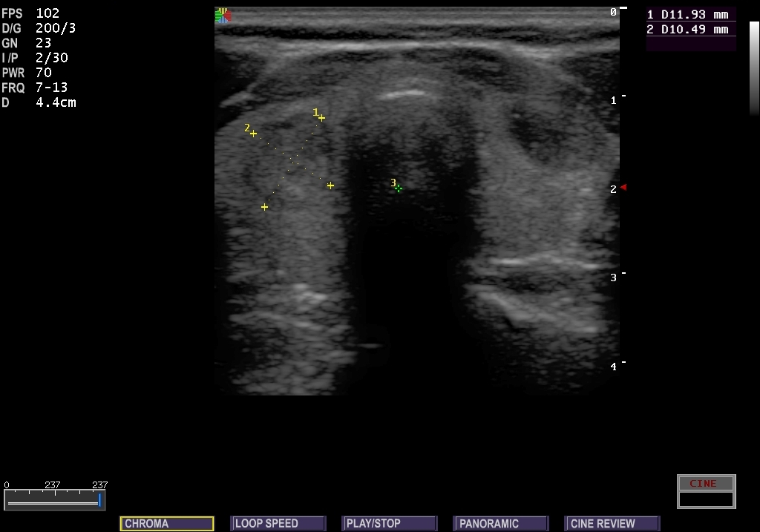
Task: Click the slider's 0 start label
Action: tap(6, 485)
